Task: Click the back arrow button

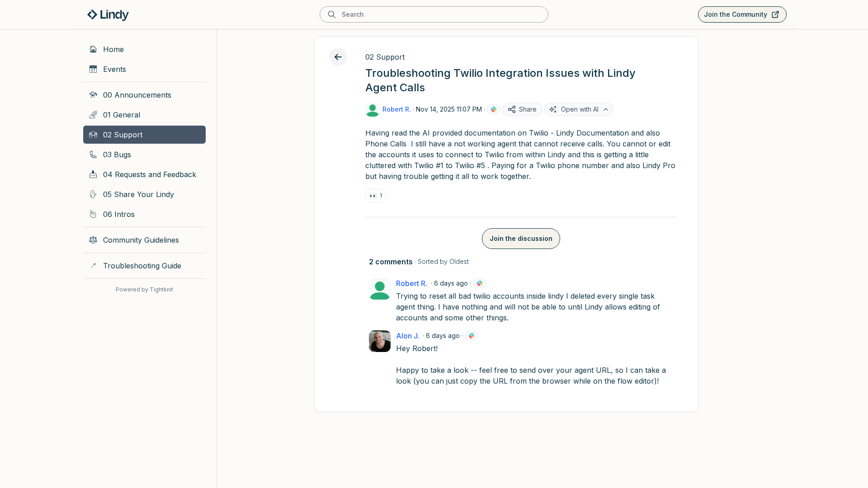Action: click(338, 57)
